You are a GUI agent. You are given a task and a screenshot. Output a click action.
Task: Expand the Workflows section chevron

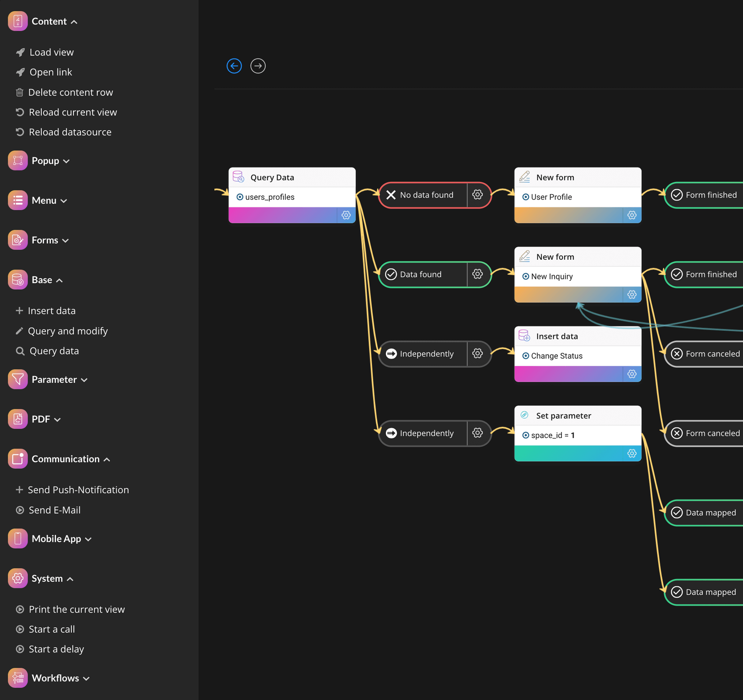click(86, 678)
